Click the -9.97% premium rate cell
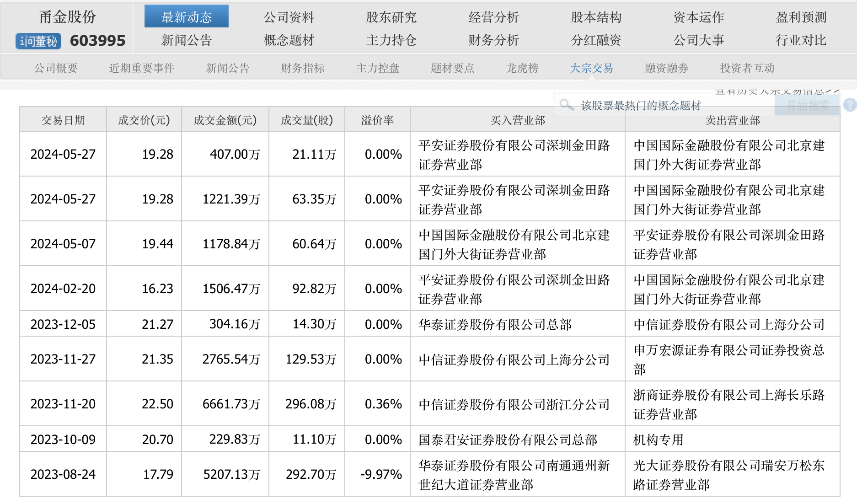 tap(377, 474)
